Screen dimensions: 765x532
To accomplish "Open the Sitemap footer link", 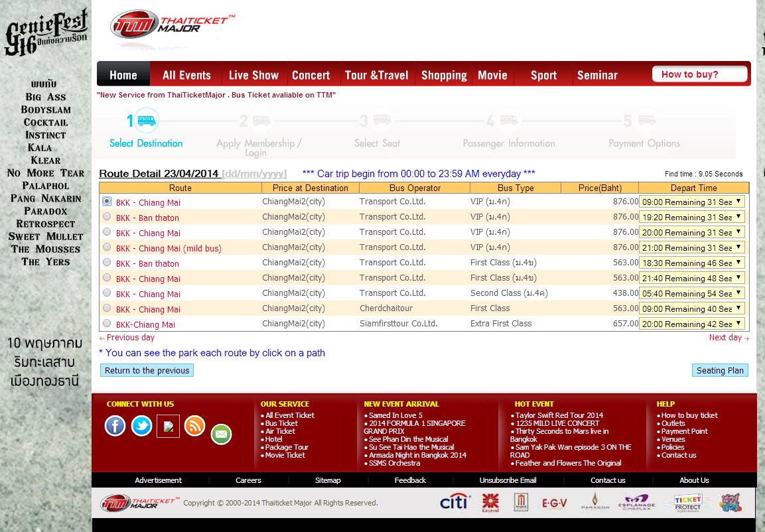I will pyautogui.click(x=328, y=480).
